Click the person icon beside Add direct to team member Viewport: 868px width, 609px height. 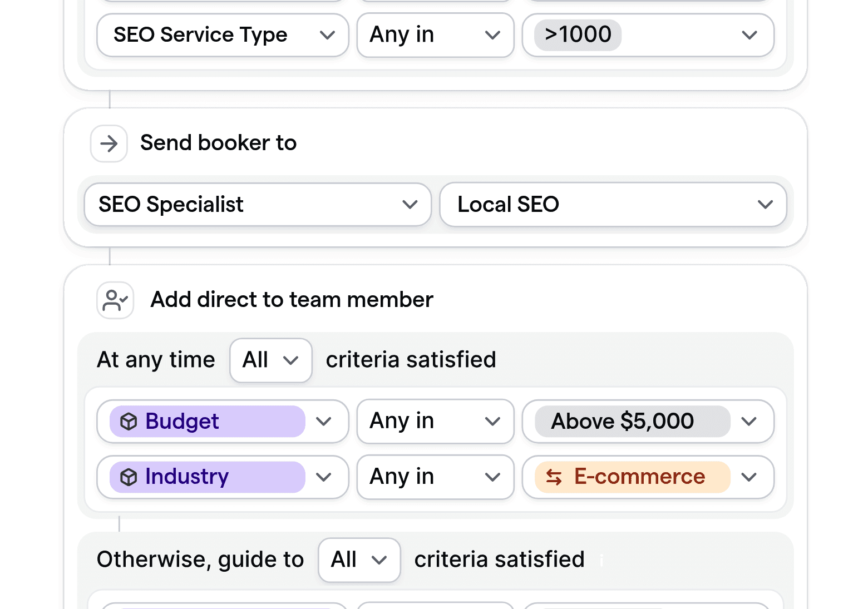(115, 300)
